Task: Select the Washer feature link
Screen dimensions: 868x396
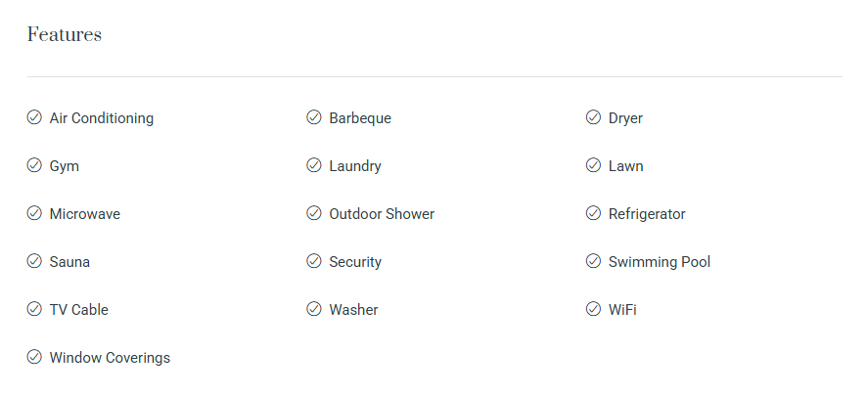Action: click(x=353, y=310)
